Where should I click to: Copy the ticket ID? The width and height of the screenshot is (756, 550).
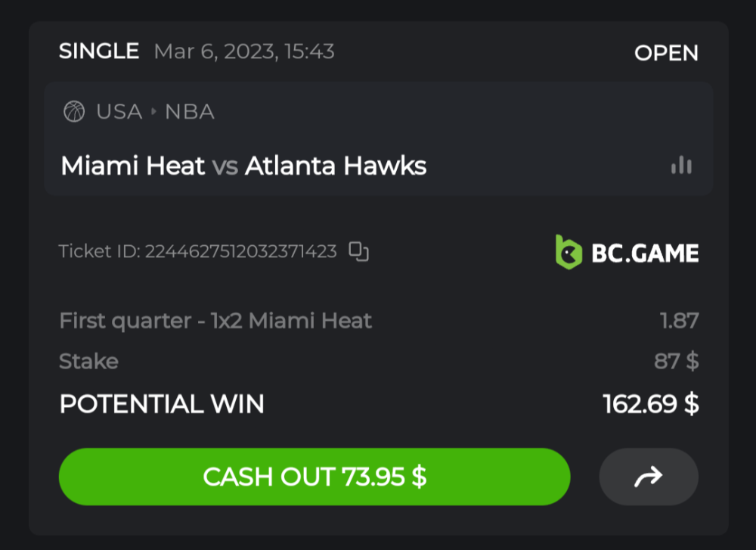point(358,252)
